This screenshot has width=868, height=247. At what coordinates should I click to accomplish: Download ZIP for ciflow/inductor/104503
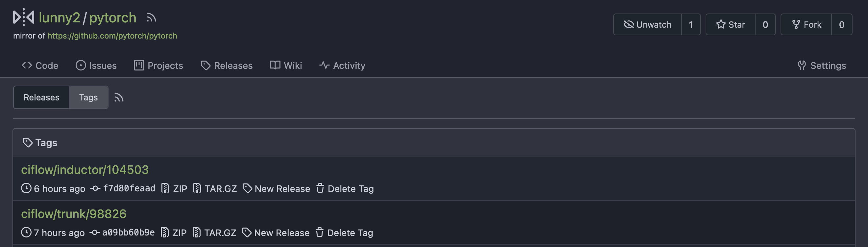point(174,188)
